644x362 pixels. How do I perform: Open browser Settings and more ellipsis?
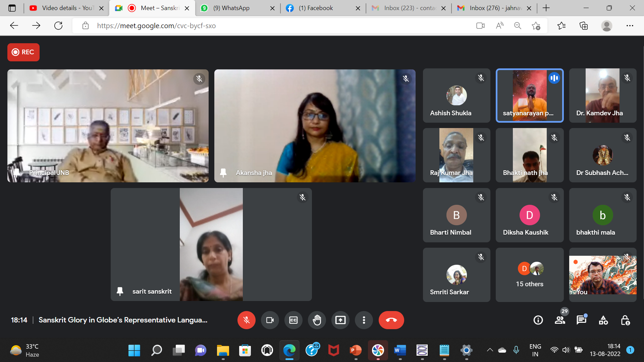click(630, 26)
